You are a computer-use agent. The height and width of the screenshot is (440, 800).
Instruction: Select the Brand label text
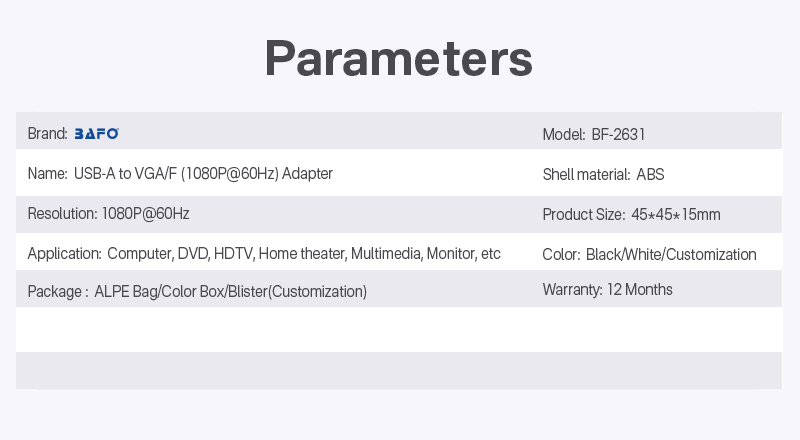47,133
